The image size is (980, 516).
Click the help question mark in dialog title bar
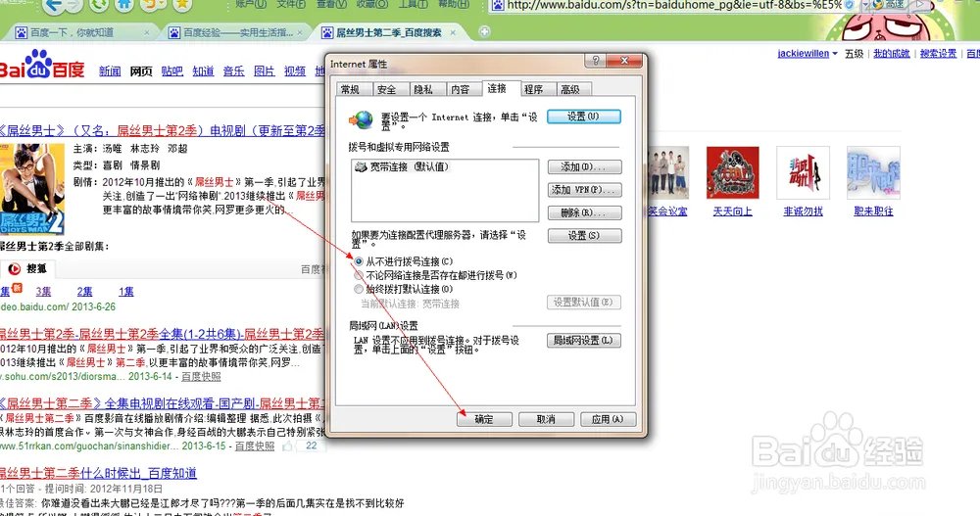596,61
